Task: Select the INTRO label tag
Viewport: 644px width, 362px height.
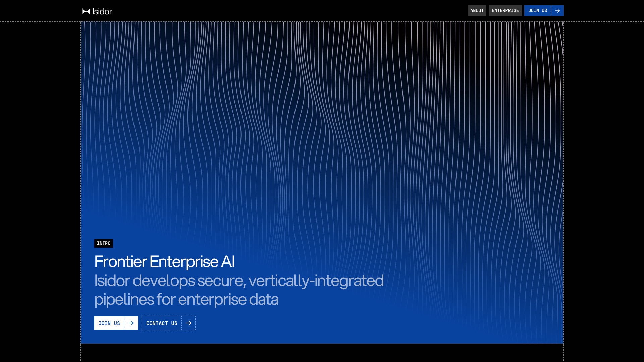Action: [104, 243]
